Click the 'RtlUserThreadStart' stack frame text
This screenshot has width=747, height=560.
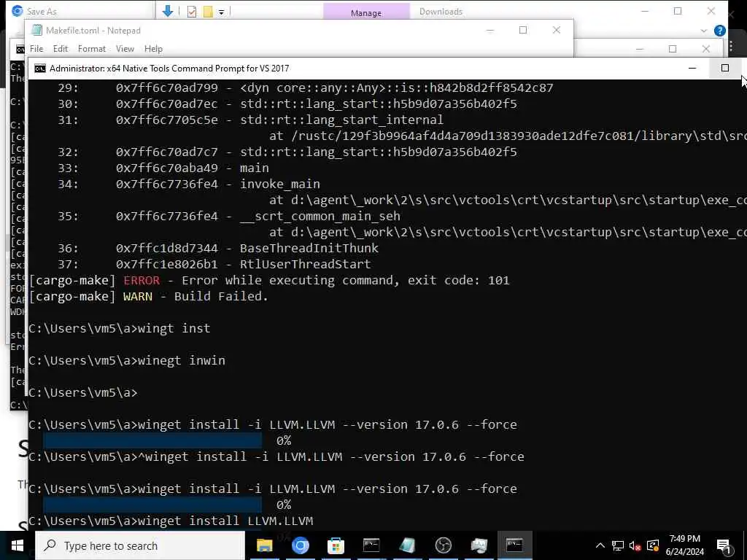point(305,264)
